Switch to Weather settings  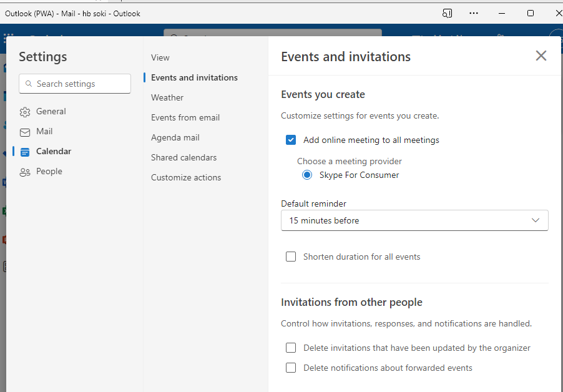pyautogui.click(x=167, y=97)
